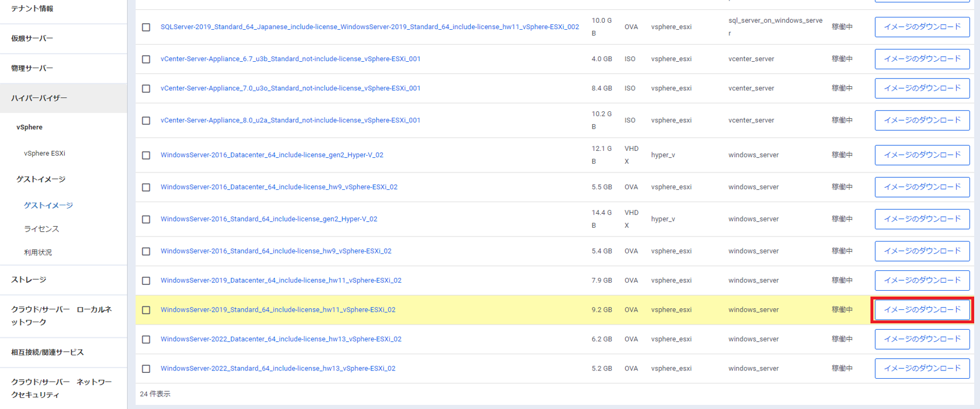Click 6.2 GB size of 2022 Datacenter

tap(602, 339)
